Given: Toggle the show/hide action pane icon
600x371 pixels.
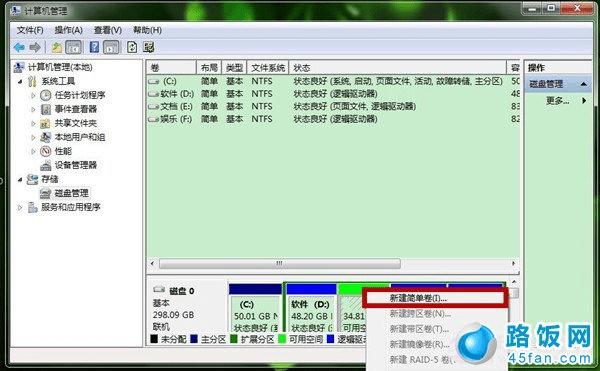Looking at the screenshot, I should (x=111, y=47).
